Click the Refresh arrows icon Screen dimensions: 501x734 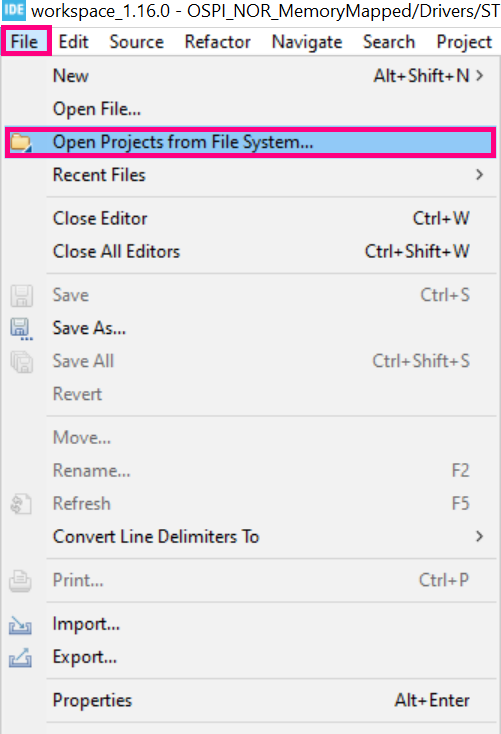[x=21, y=504]
